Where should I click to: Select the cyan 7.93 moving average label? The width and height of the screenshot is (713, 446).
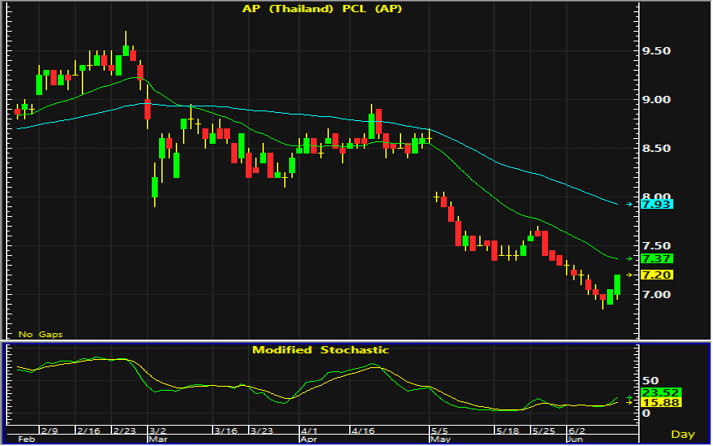point(657,204)
